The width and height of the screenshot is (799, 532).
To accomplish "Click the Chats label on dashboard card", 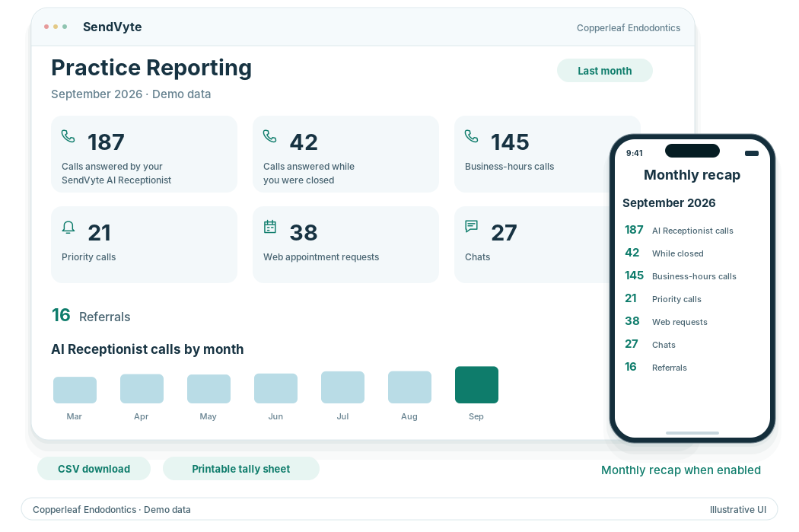I will click(477, 257).
